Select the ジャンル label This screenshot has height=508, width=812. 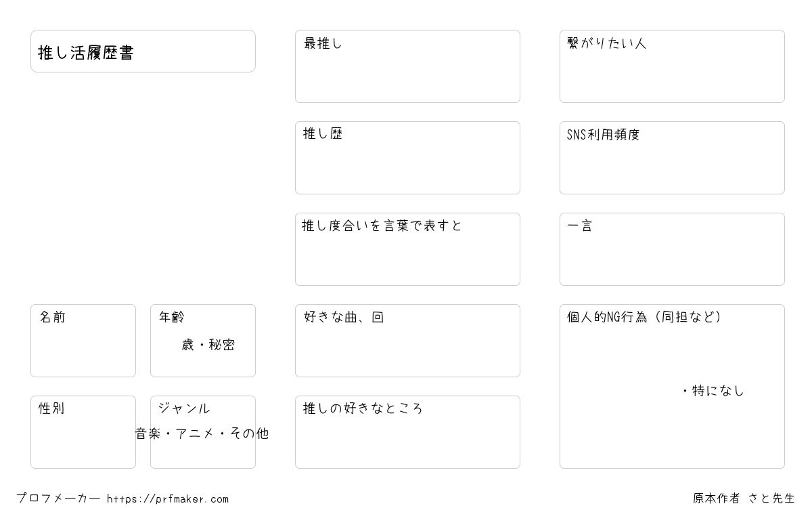coord(184,408)
